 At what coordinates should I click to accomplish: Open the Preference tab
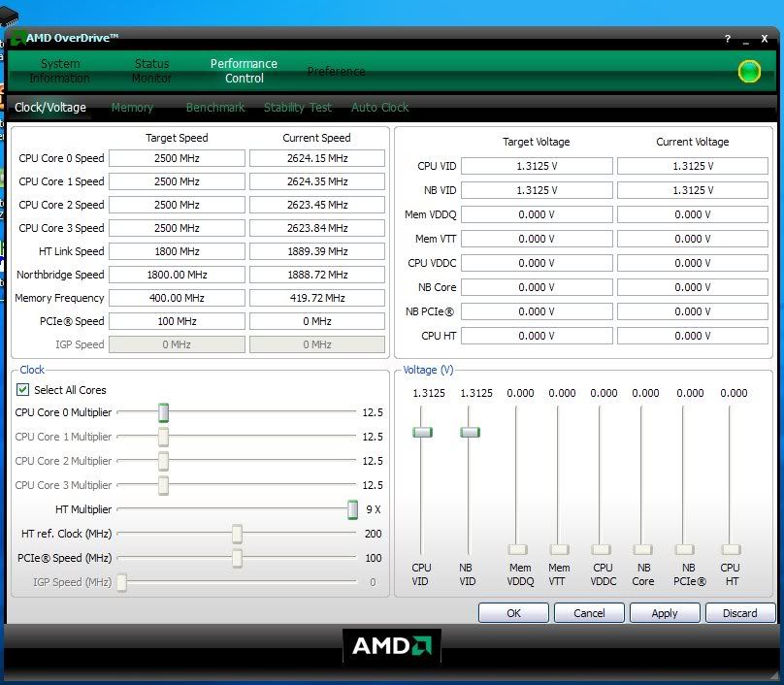tap(336, 72)
